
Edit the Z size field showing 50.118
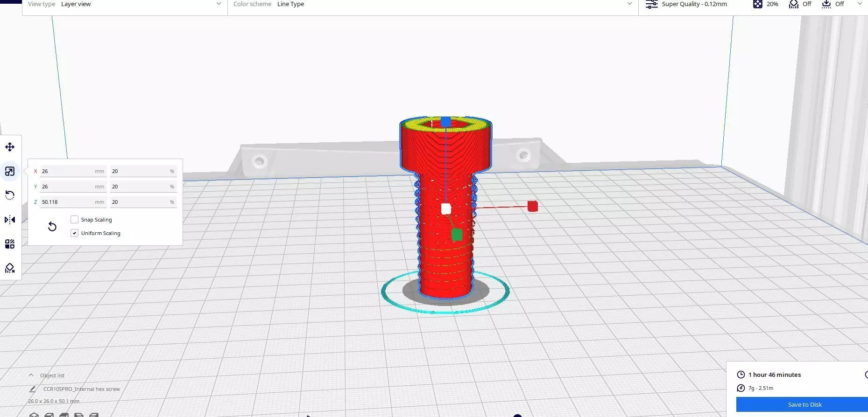pos(73,202)
